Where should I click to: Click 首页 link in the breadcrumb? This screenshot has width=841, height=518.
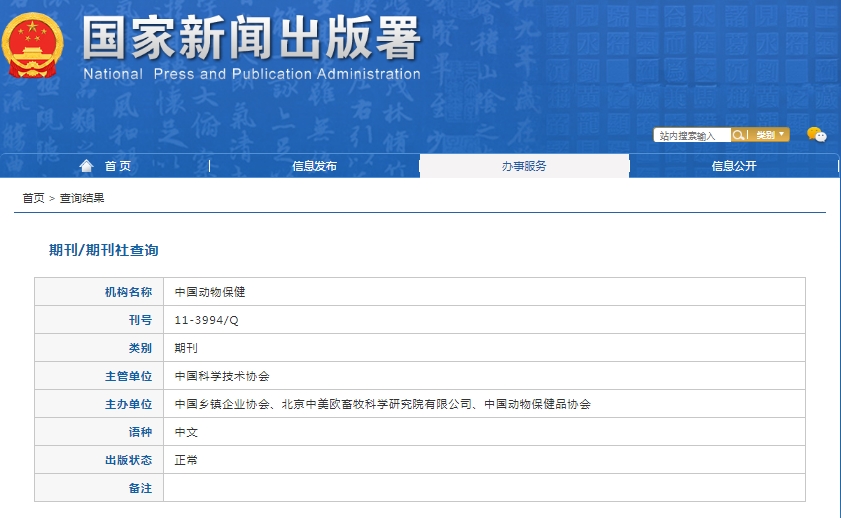coord(33,198)
